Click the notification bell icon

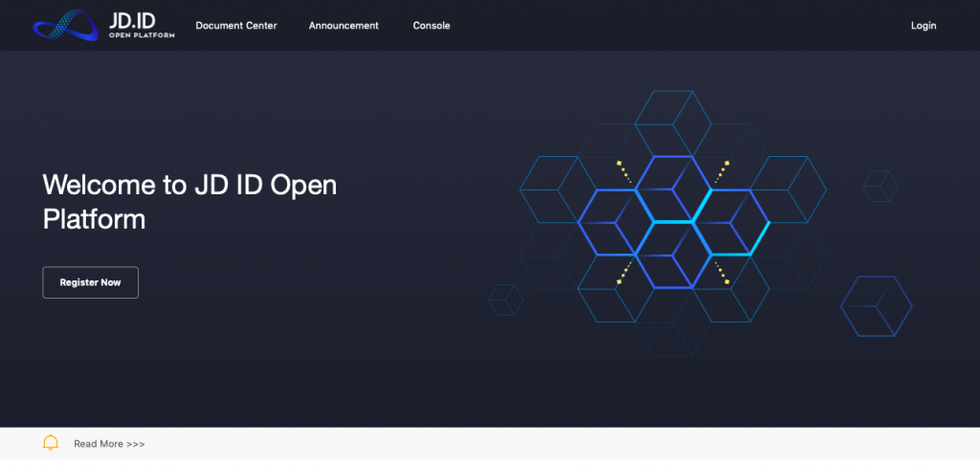tap(51, 443)
